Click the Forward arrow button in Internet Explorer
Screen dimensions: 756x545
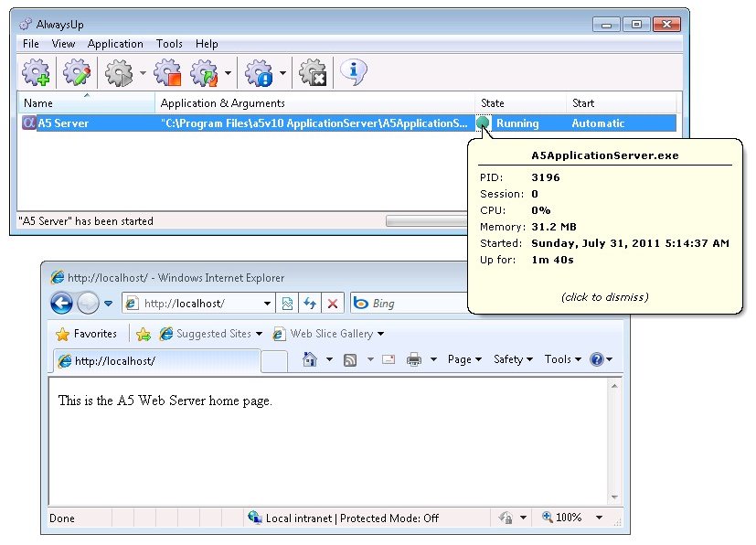coord(88,304)
